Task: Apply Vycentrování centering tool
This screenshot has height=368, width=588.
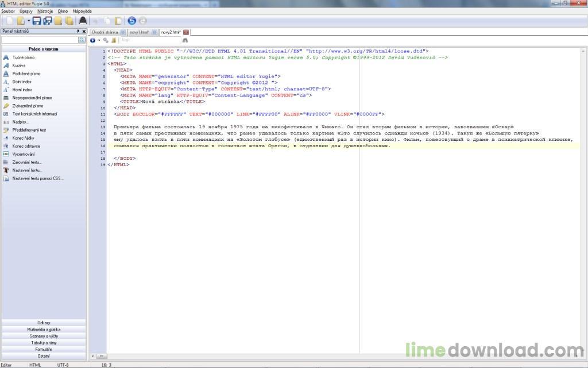Action: tap(23, 154)
